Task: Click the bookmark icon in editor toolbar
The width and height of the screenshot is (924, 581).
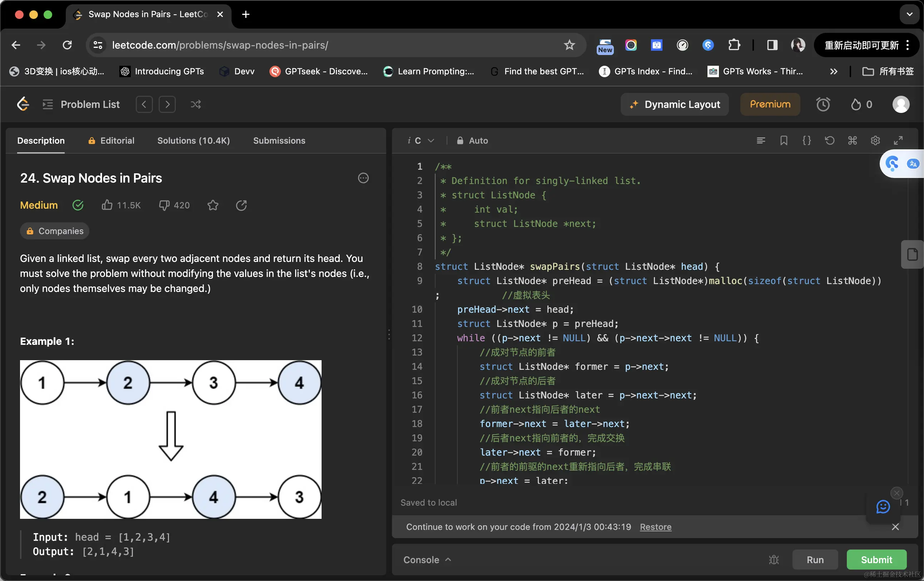Action: (784, 140)
